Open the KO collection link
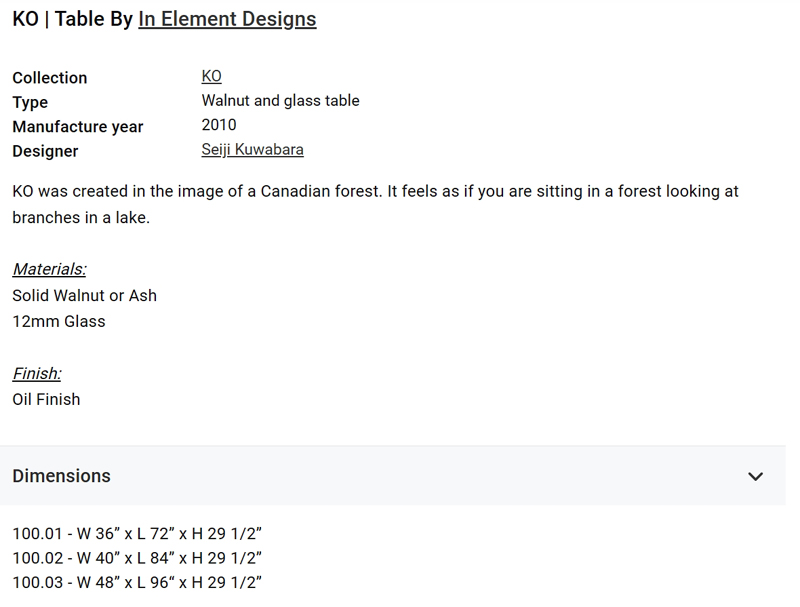800x607 pixels. coord(211,76)
